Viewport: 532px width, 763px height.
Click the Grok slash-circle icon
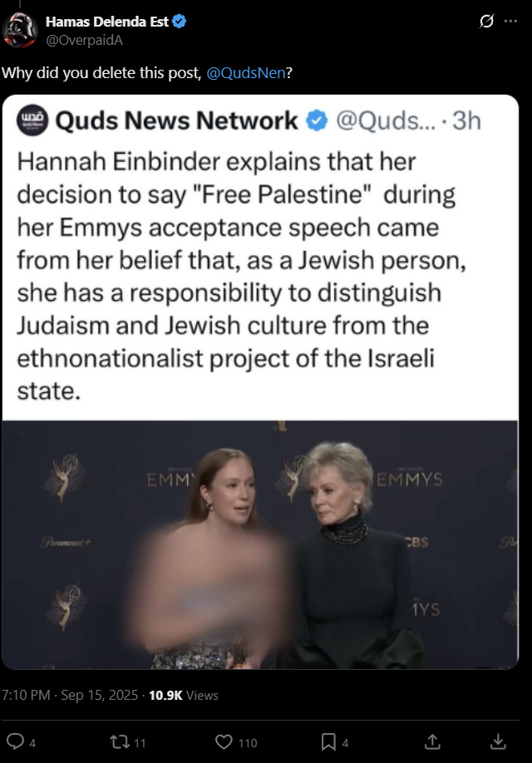tap(486, 21)
